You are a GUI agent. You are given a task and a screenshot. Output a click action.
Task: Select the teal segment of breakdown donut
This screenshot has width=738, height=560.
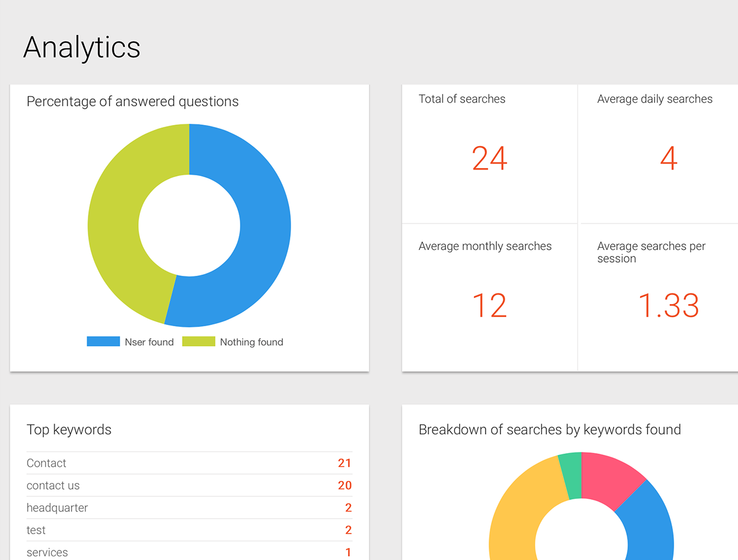coord(571,475)
